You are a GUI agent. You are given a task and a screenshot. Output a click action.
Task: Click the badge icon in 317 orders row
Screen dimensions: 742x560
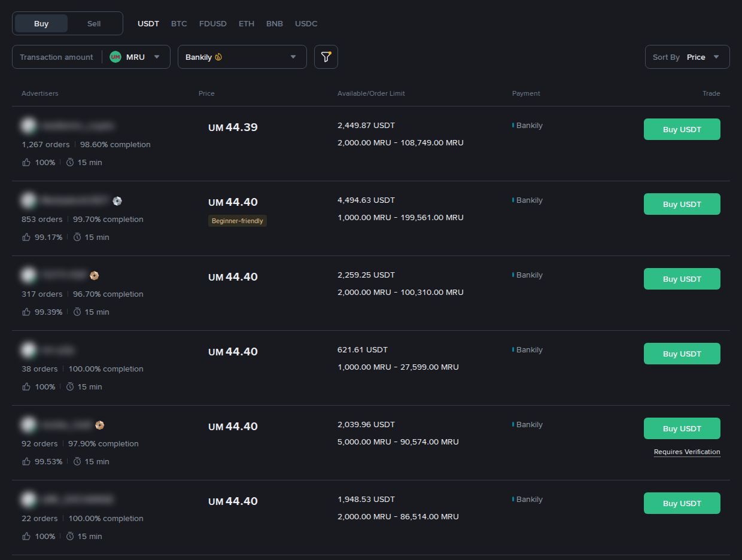point(94,275)
